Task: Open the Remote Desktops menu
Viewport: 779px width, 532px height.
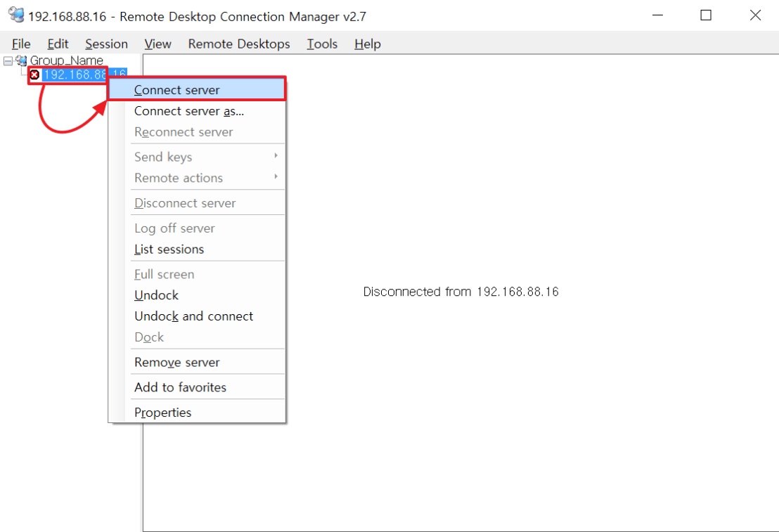Action: (x=239, y=44)
